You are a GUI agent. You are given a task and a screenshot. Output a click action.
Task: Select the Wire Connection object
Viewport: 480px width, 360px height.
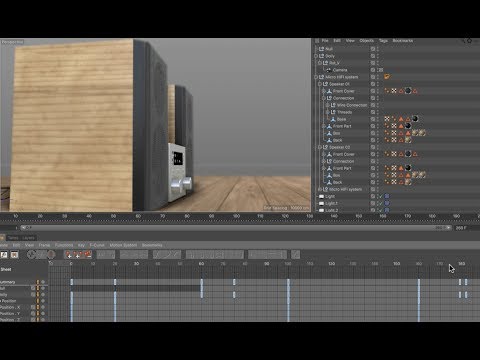(x=352, y=105)
